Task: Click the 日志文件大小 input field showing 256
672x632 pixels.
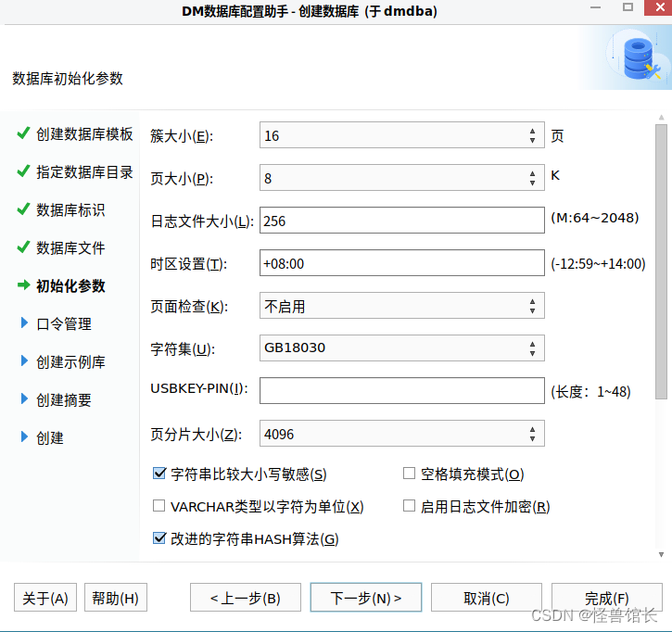Action: pyautogui.click(x=402, y=221)
